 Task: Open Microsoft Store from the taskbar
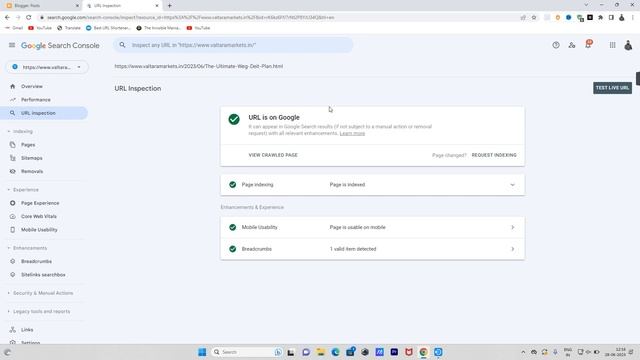point(350,352)
